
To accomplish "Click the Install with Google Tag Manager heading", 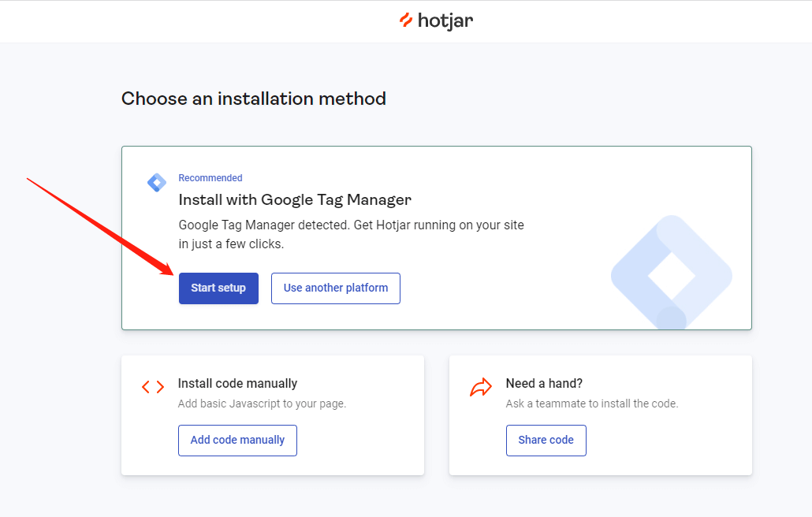I will point(295,199).
